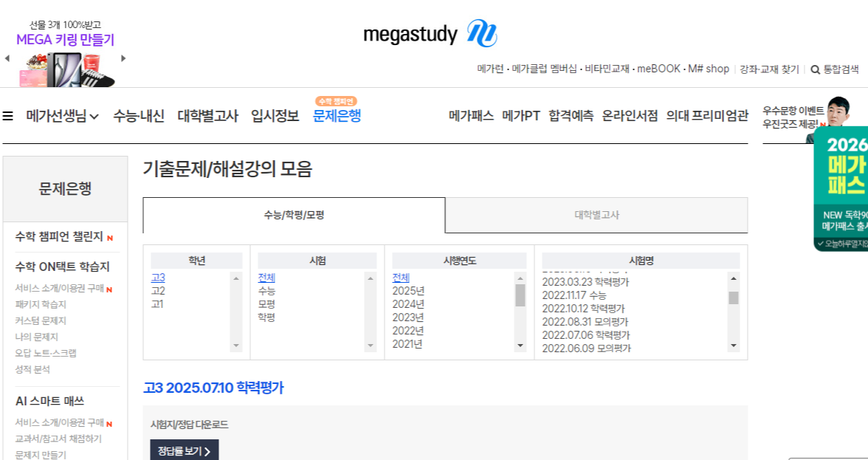
Task: Go to 메가PT in the navigation
Action: (521, 116)
